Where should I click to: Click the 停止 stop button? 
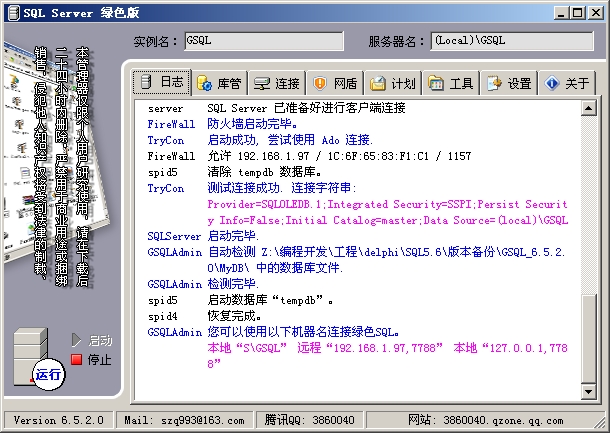click(x=92, y=359)
